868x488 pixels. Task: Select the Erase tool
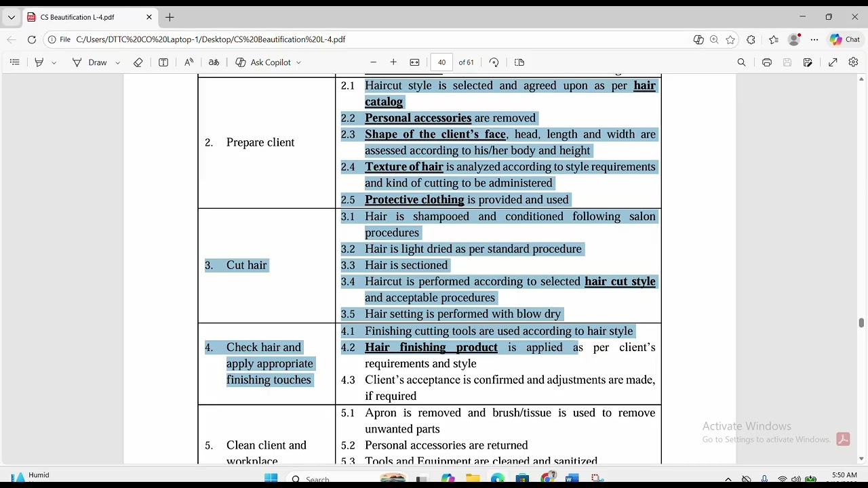[138, 62]
